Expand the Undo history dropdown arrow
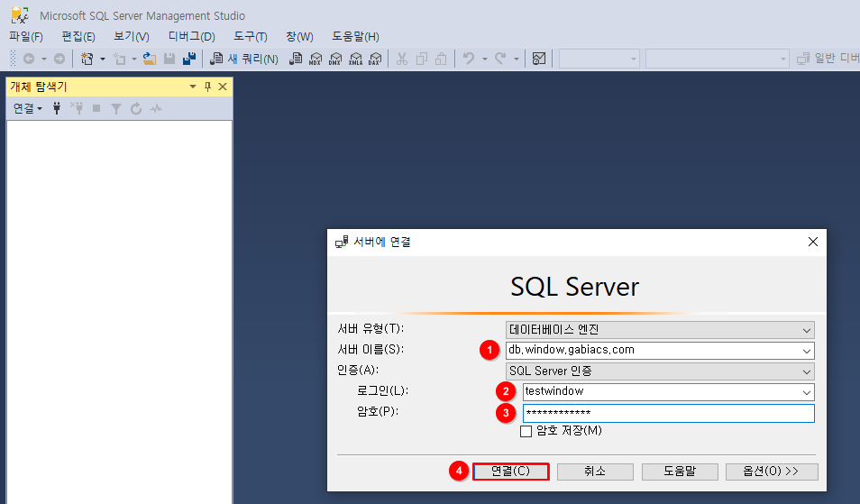 coord(485,59)
